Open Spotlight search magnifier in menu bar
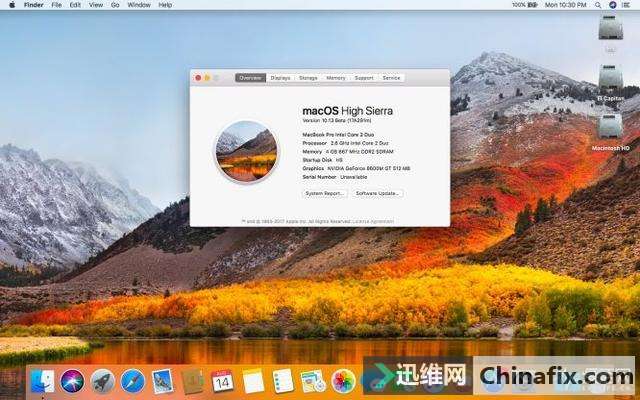The image size is (640, 400). click(x=598, y=5)
